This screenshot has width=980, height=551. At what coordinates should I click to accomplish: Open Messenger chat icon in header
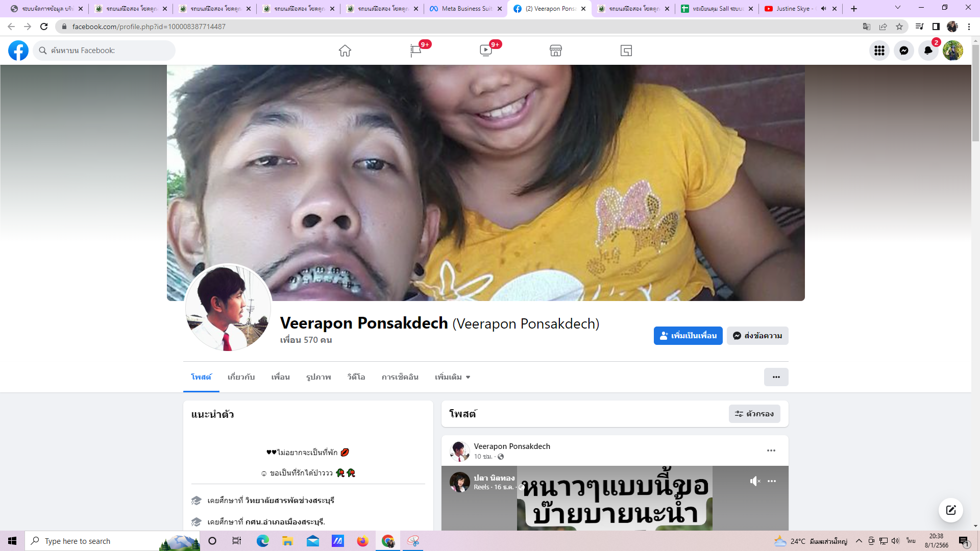pyautogui.click(x=903, y=51)
